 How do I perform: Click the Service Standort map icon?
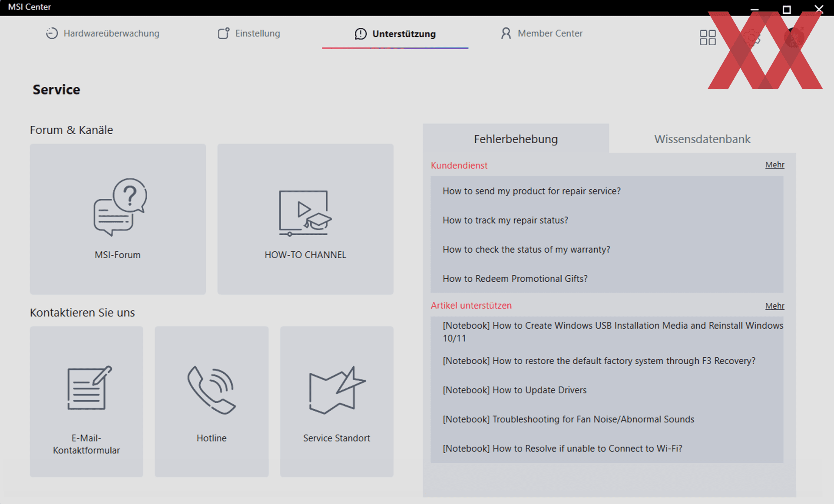[x=337, y=390]
